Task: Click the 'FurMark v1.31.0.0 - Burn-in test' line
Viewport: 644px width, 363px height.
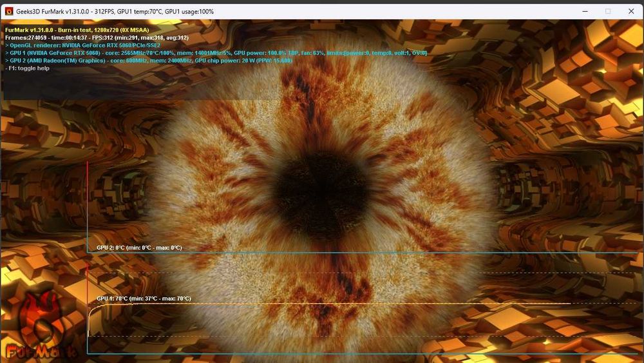Action: pyautogui.click(x=77, y=30)
